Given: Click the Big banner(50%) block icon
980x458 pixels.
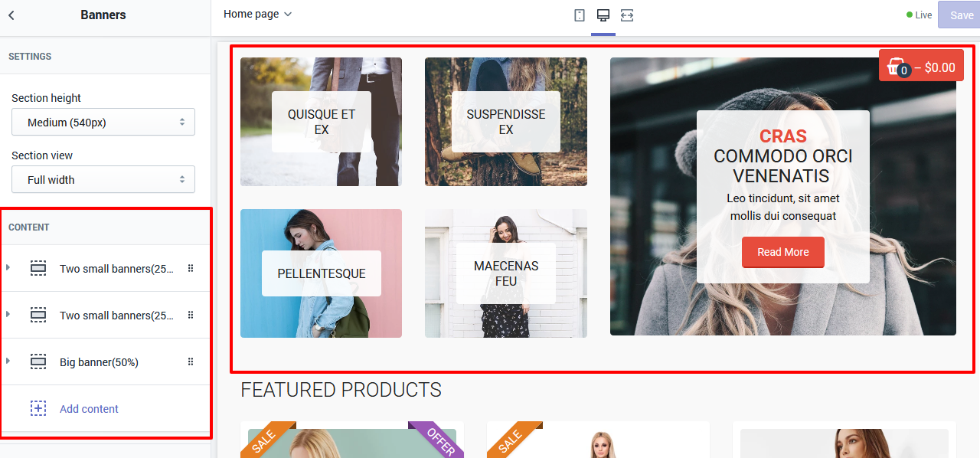Looking at the screenshot, I should click(x=38, y=361).
